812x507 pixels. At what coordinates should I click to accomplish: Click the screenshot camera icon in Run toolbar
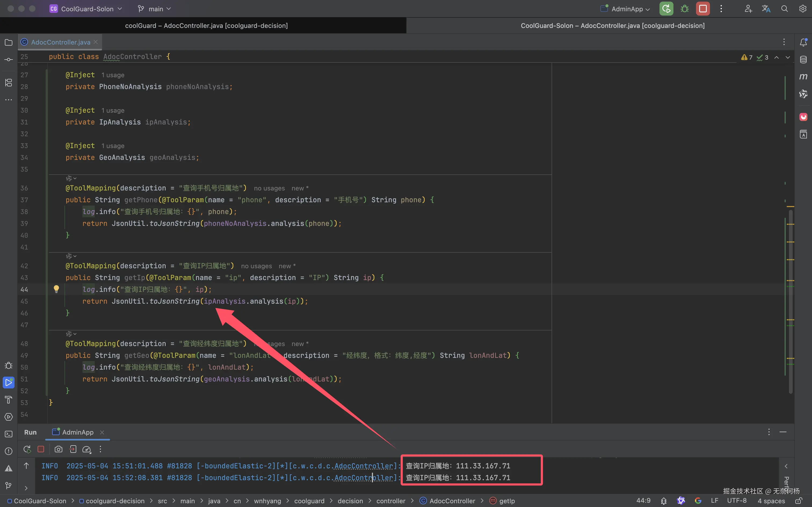pyautogui.click(x=58, y=449)
